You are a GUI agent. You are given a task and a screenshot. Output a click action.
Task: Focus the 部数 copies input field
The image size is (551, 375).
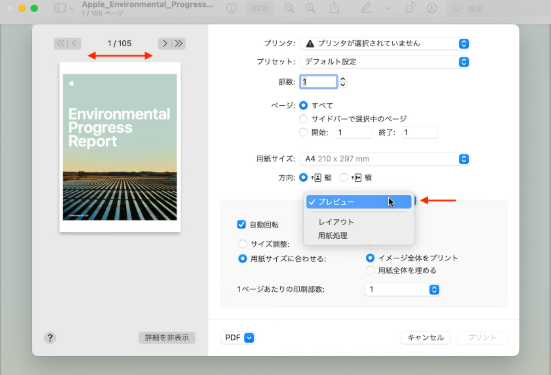point(318,82)
